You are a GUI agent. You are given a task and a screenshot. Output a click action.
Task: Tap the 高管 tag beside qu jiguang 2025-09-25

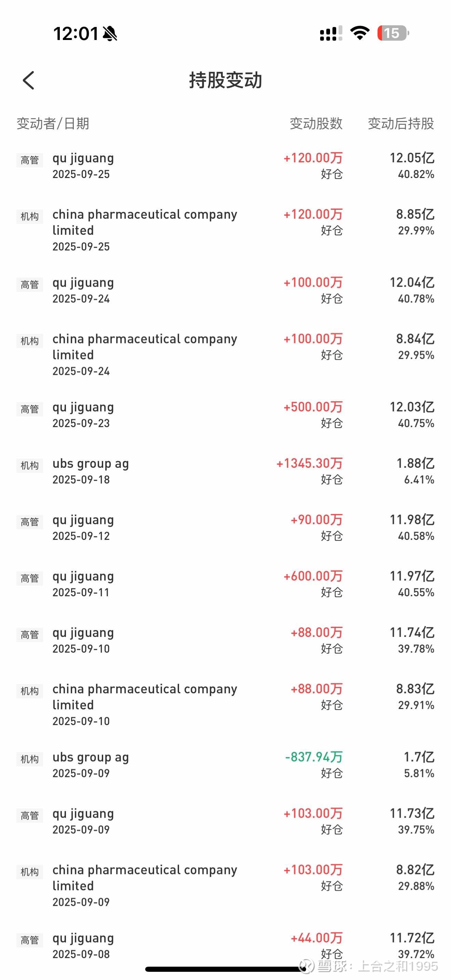[x=30, y=160]
